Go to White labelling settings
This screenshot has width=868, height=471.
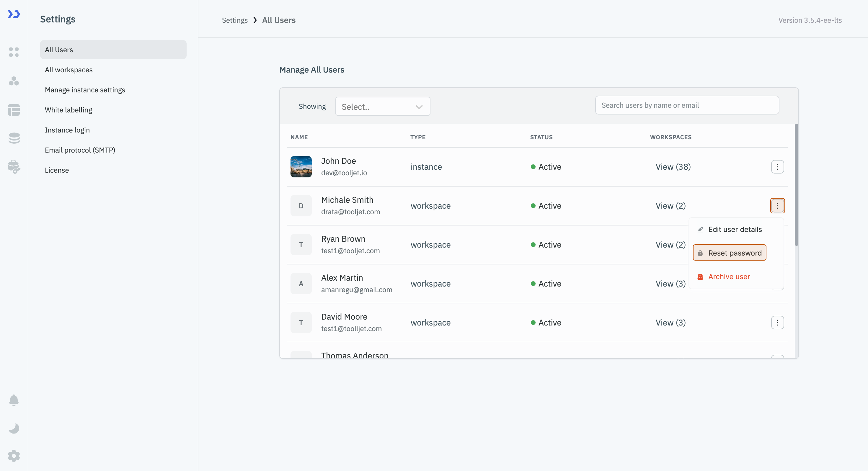[x=68, y=110]
